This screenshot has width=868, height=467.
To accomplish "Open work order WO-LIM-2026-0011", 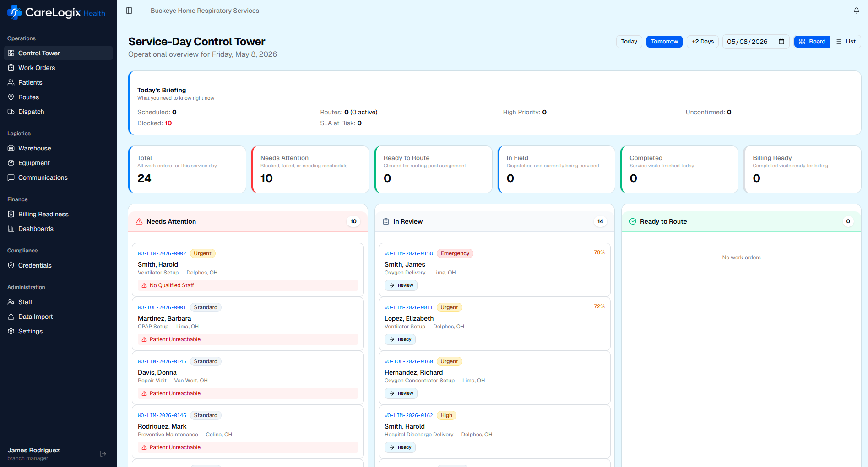I will [409, 307].
